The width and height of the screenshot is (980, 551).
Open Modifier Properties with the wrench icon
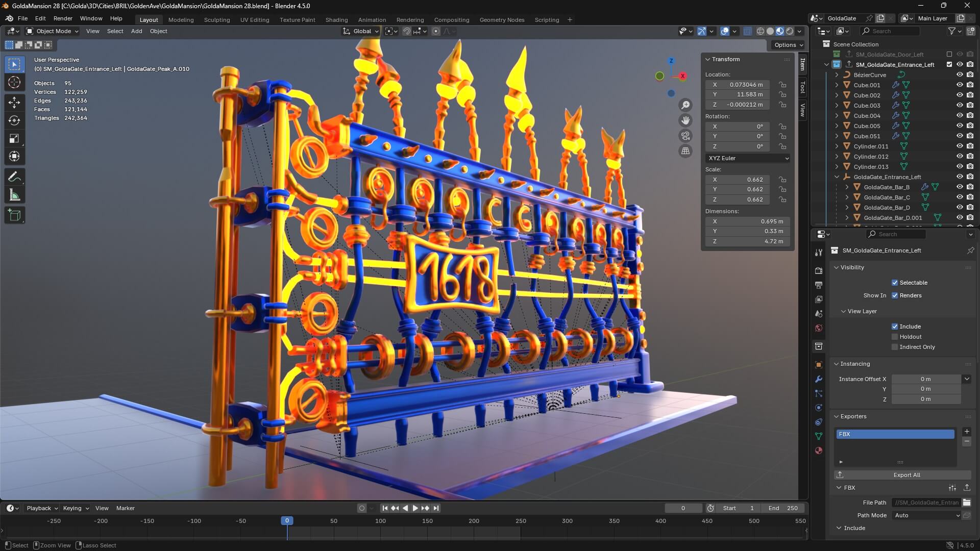tap(819, 379)
